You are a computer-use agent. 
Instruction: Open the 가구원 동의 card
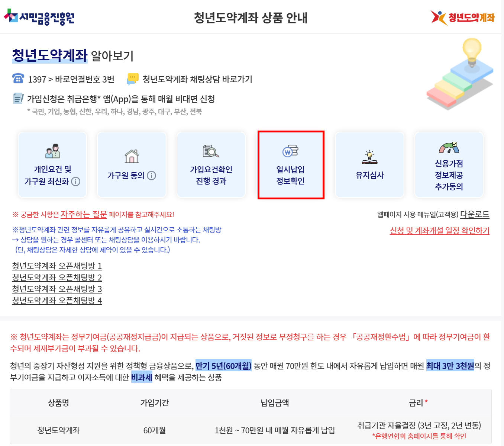click(x=132, y=165)
